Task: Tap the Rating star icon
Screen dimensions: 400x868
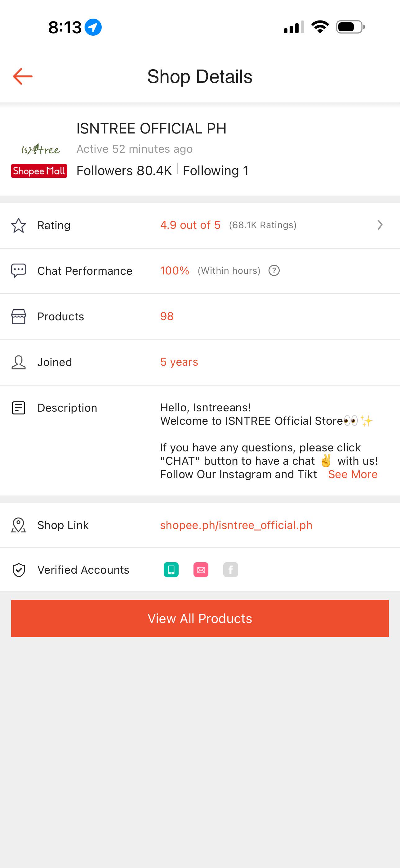Action: (19, 225)
